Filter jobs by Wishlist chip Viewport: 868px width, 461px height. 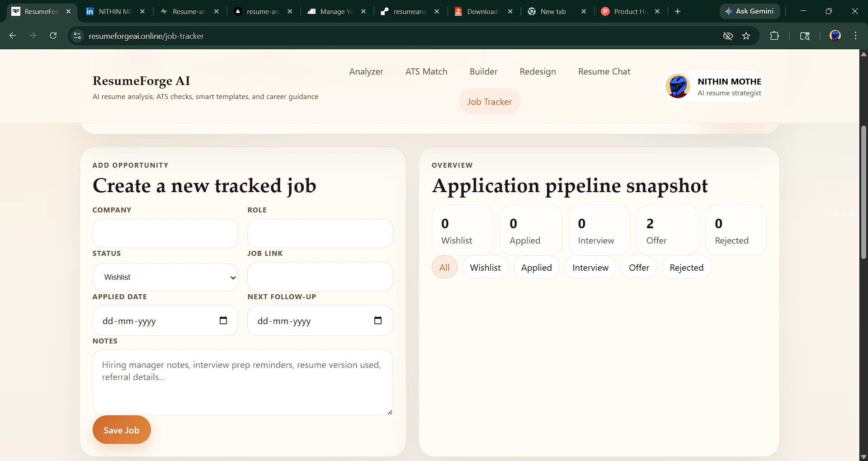click(x=485, y=267)
